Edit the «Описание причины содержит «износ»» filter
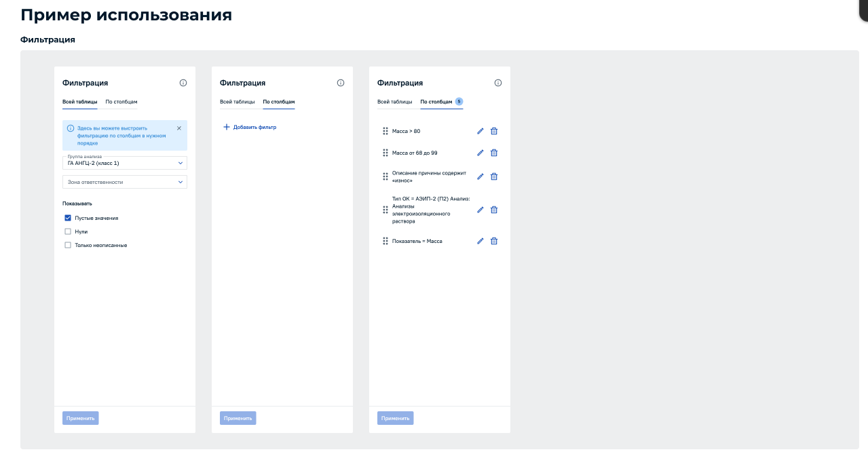The width and height of the screenshot is (868, 452). 480,176
